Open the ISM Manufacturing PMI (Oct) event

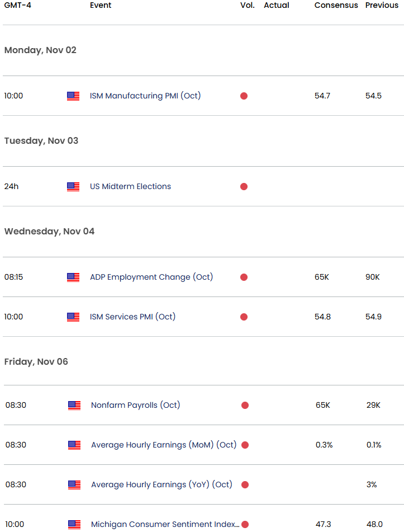click(145, 96)
